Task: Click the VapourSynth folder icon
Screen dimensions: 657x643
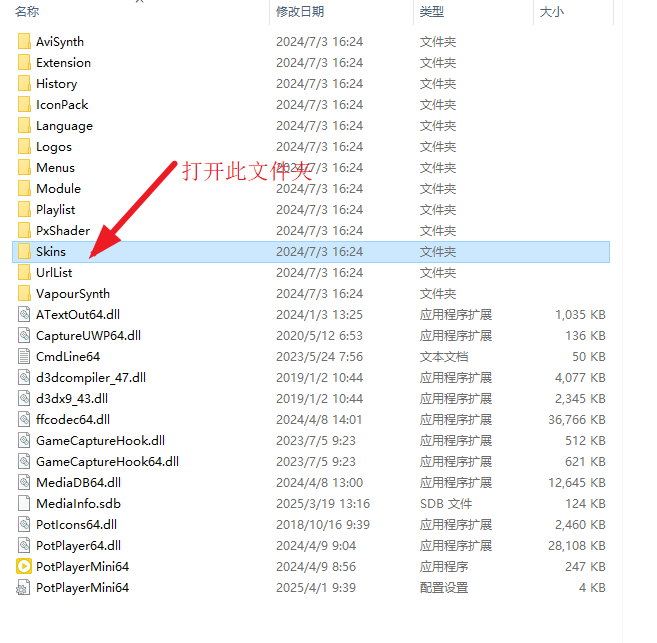Action: 24,294
